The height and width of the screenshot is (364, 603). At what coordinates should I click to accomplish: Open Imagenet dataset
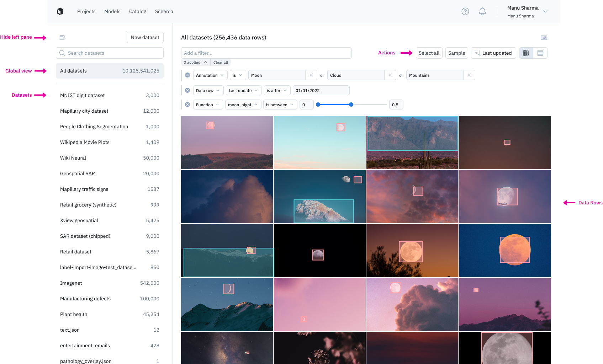[x=110, y=283]
